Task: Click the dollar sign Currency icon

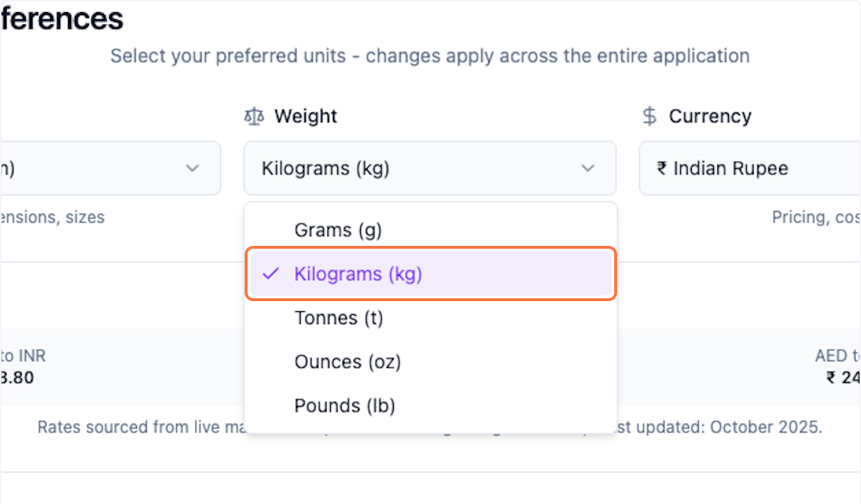Action: [x=649, y=116]
